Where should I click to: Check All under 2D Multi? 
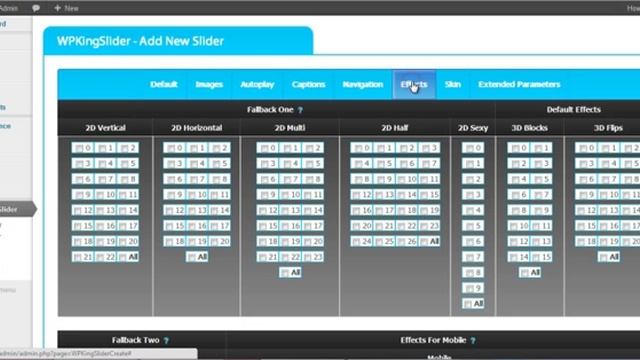click(285, 273)
